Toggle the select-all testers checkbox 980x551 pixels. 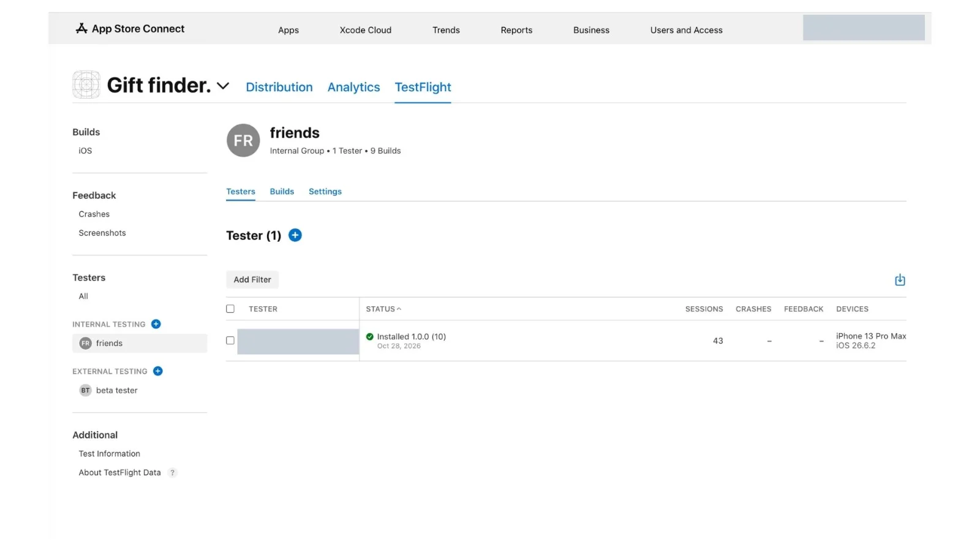[230, 309]
